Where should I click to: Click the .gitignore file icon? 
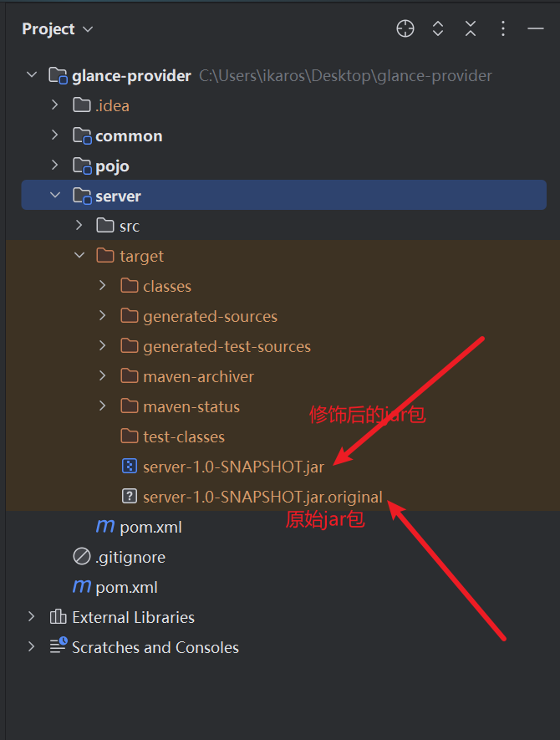coord(82,556)
